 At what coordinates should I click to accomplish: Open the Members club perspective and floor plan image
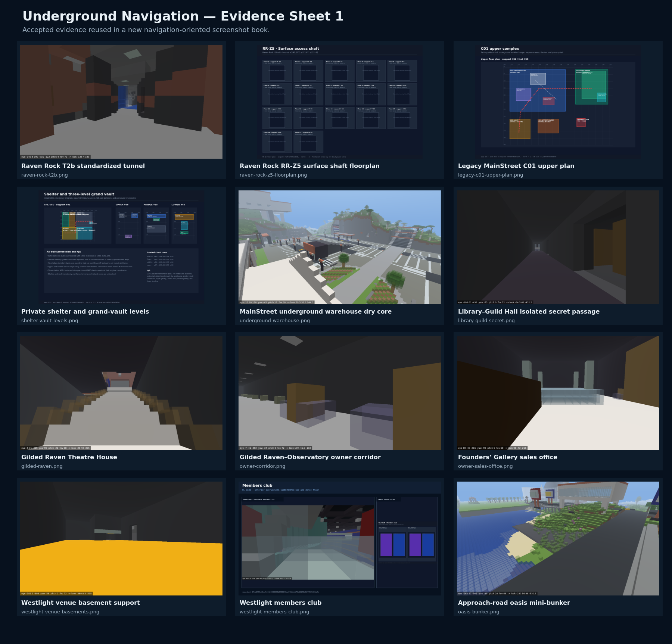tap(340, 538)
